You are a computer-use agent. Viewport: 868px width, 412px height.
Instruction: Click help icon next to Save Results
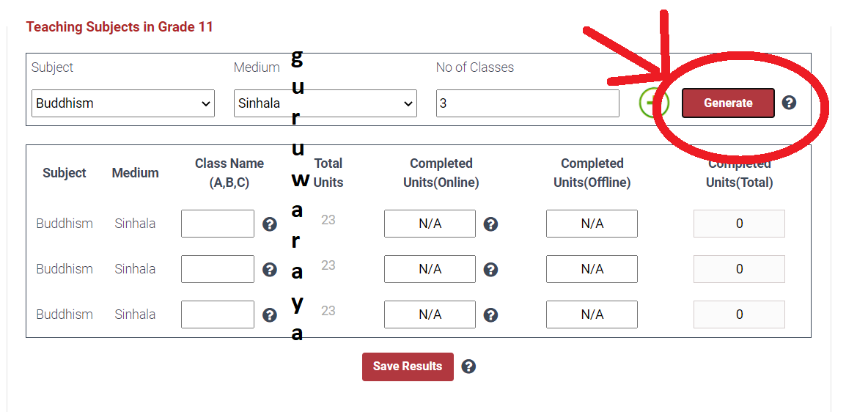point(468,367)
